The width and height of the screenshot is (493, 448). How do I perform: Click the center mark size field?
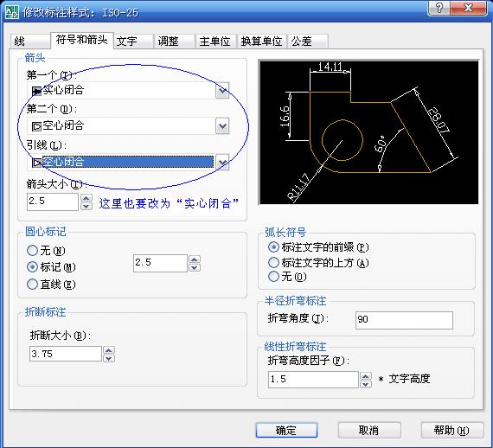click(x=160, y=263)
